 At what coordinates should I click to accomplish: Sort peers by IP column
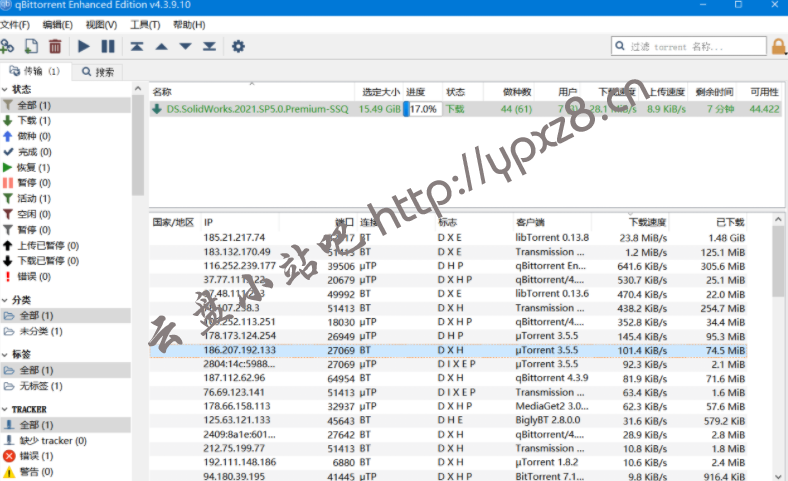pyautogui.click(x=240, y=223)
